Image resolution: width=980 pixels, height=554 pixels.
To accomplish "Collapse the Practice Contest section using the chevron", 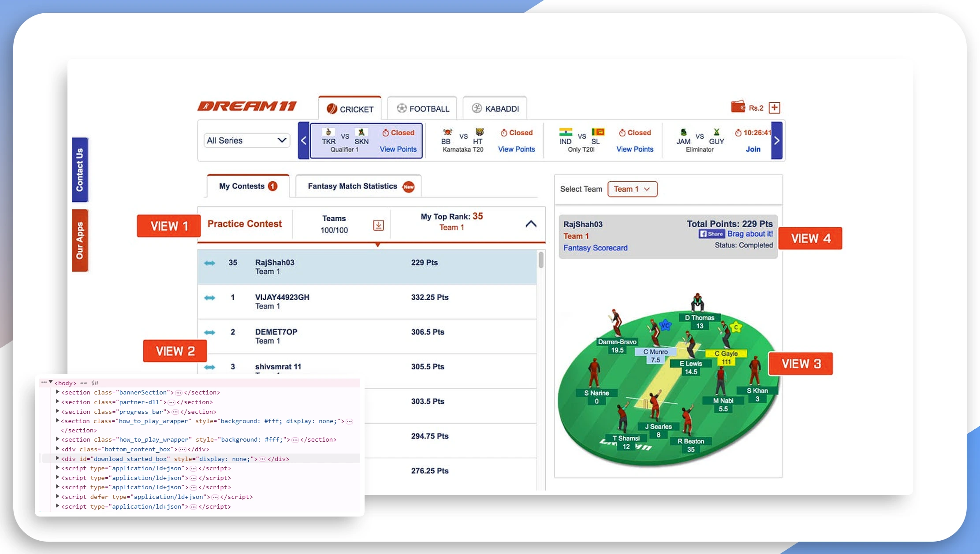I will pyautogui.click(x=531, y=224).
